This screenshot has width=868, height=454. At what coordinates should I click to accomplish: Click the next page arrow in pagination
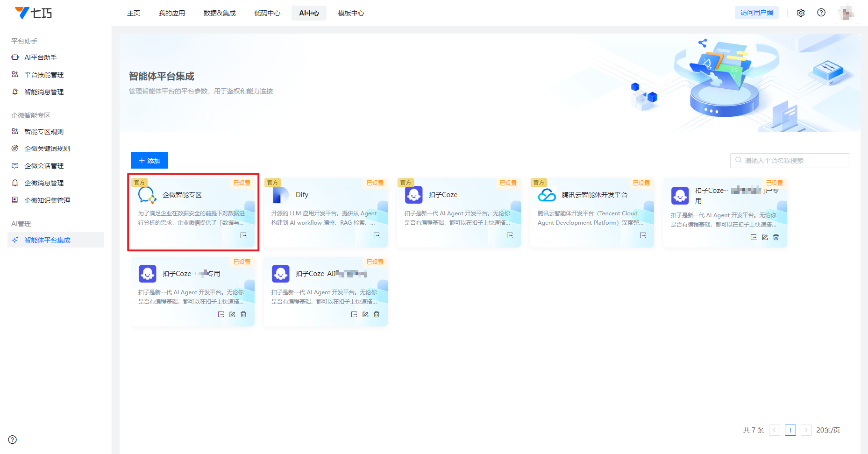click(806, 430)
